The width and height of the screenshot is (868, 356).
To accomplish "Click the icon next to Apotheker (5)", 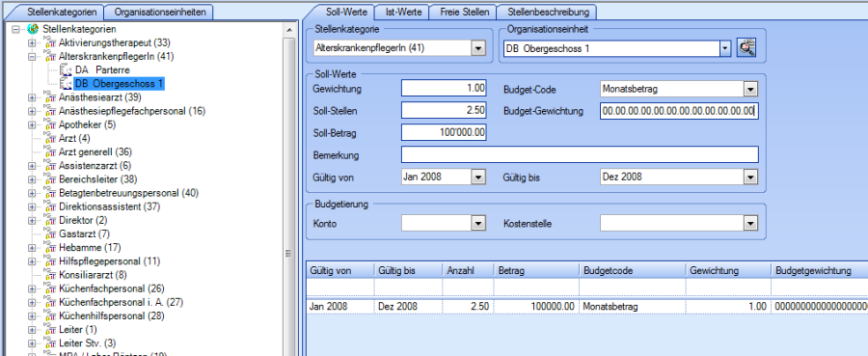I will (50, 124).
